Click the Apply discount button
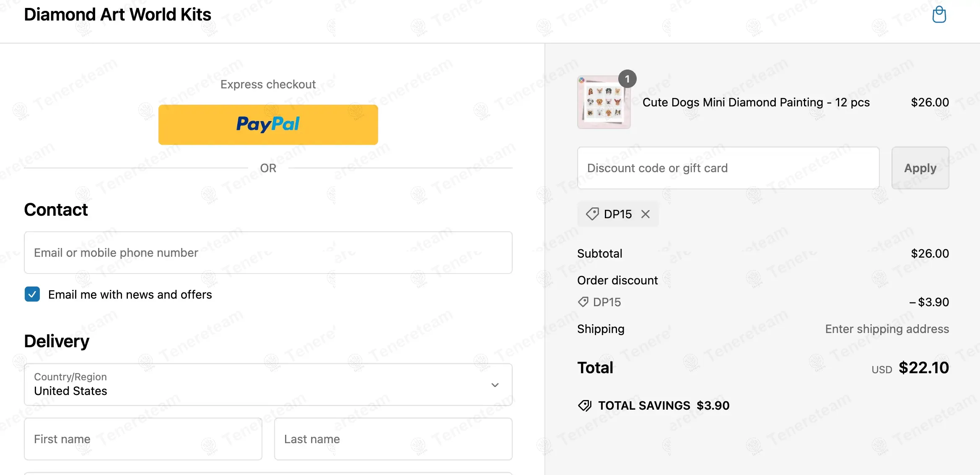The width and height of the screenshot is (980, 475). tap(920, 168)
